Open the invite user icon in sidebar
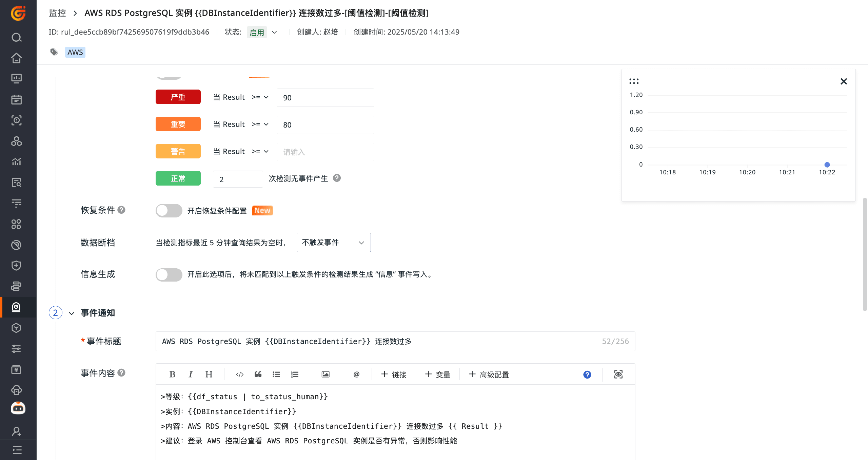Image resolution: width=868 pixels, height=460 pixels. click(x=17, y=431)
